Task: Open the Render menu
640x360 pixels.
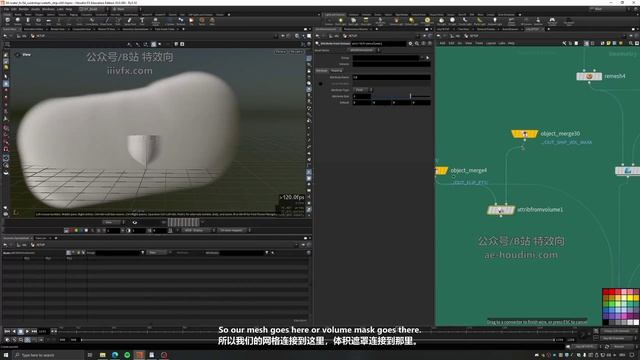Action: point(24,9)
